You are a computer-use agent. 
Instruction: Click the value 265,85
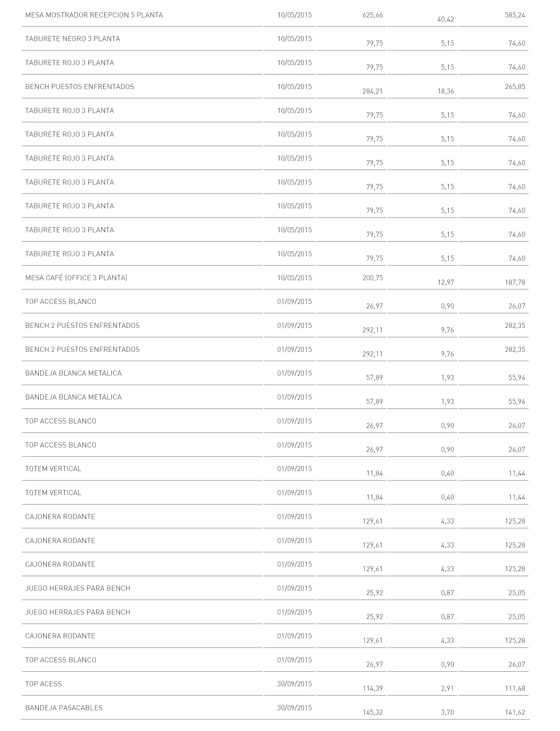(515, 87)
